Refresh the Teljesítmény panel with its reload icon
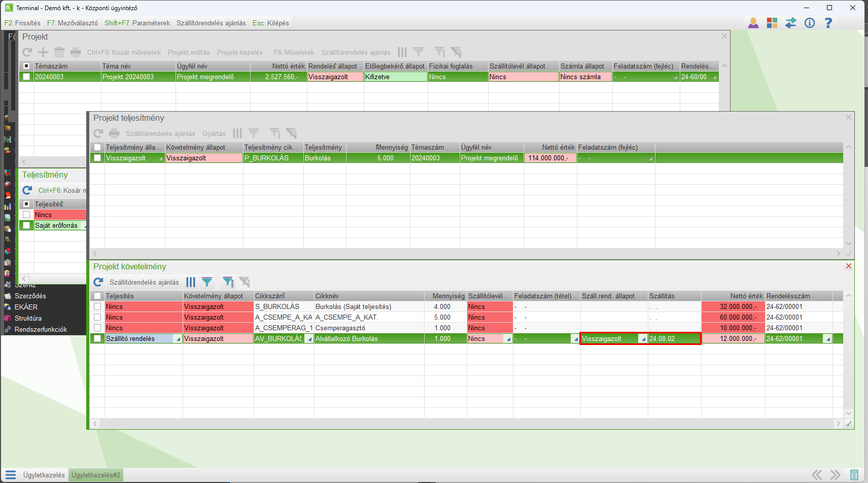 [27, 190]
